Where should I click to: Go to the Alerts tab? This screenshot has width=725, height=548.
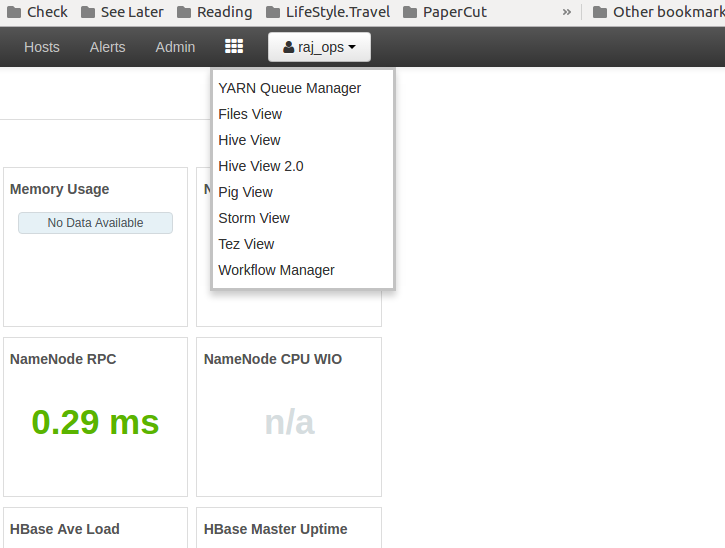pyautogui.click(x=108, y=47)
